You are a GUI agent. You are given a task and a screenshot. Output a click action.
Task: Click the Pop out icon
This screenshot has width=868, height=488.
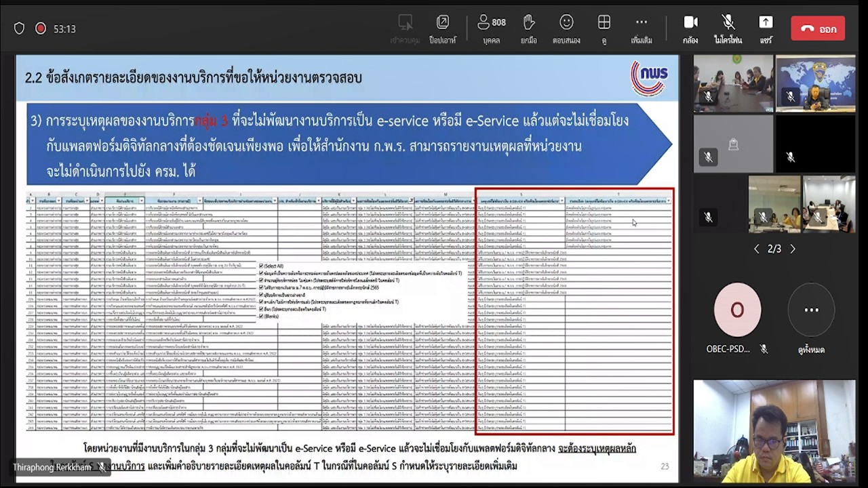click(442, 28)
